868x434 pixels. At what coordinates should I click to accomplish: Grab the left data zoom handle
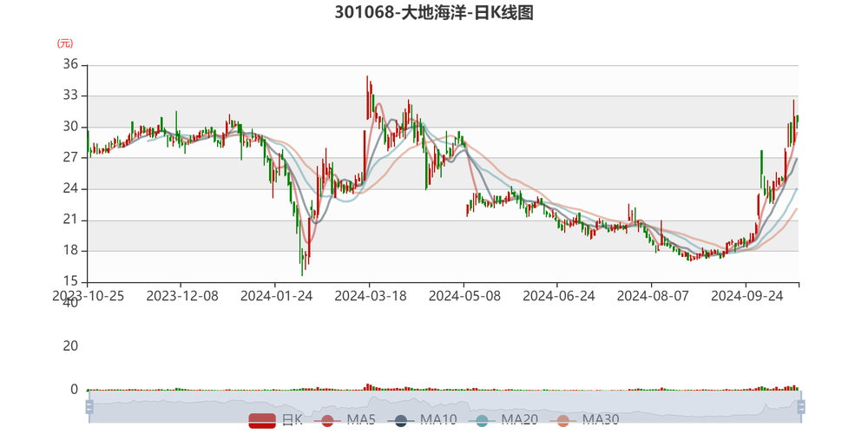point(89,407)
